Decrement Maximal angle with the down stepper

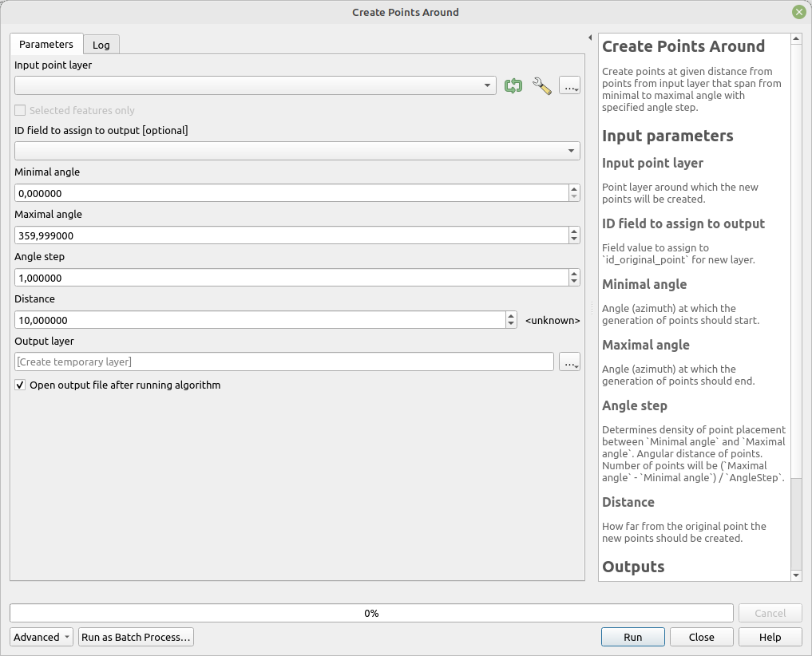[574, 239]
